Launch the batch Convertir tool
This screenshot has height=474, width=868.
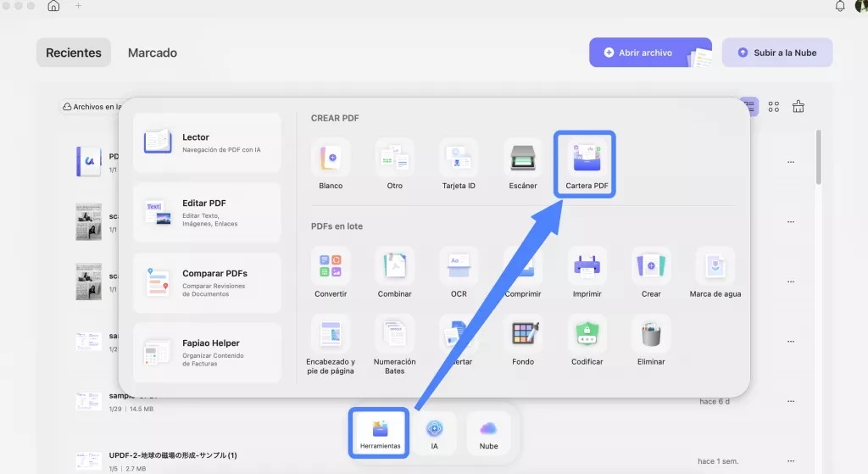pyautogui.click(x=331, y=273)
